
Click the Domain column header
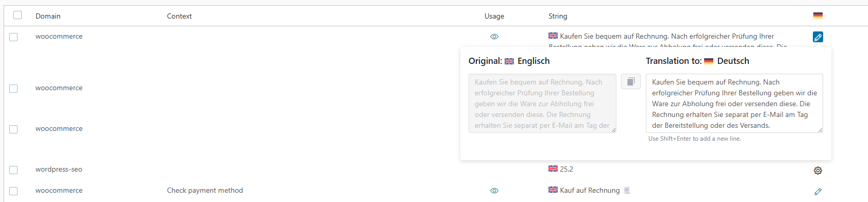(x=48, y=16)
